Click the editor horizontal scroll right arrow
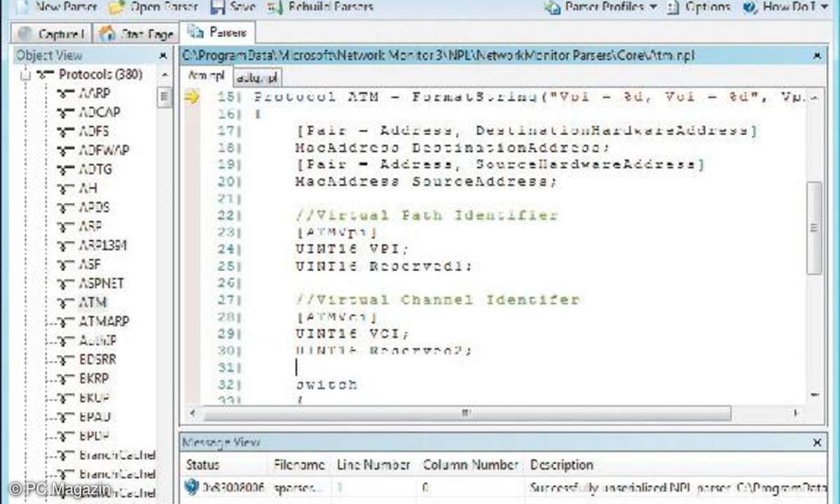840x504 pixels. click(796, 413)
